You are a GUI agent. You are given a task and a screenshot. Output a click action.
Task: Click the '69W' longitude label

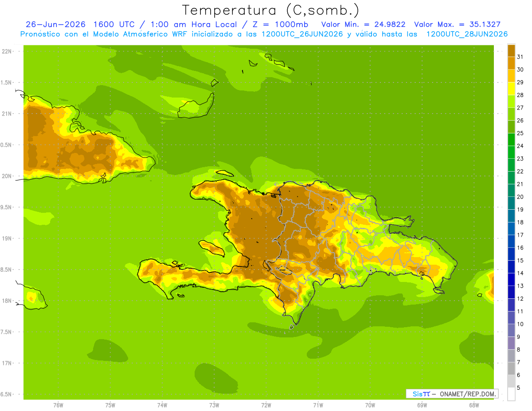422,405
